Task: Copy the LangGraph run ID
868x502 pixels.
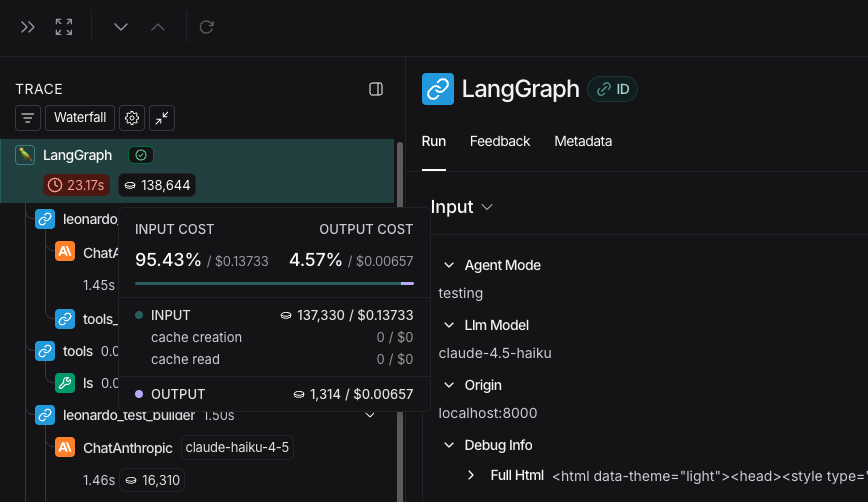Action: coord(612,89)
